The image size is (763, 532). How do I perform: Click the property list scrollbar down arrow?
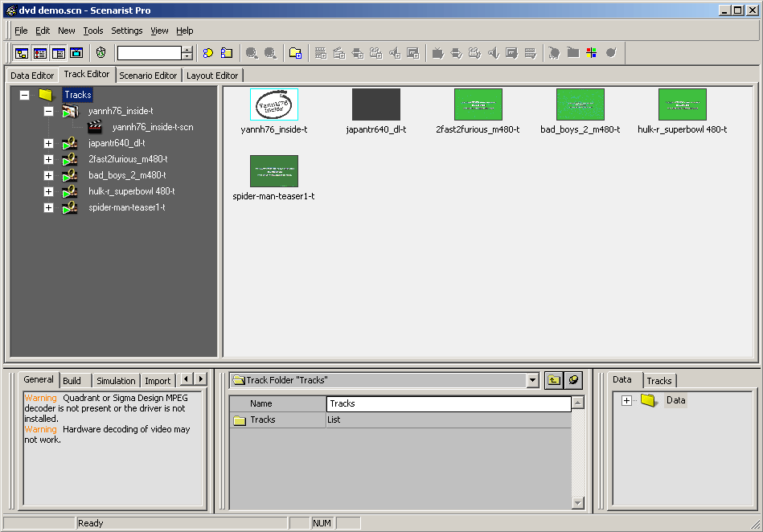click(578, 503)
